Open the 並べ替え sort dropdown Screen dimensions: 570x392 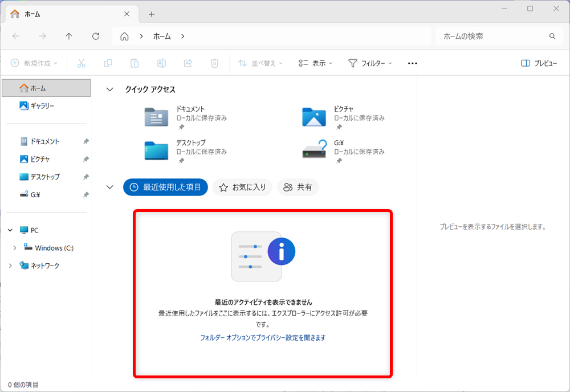click(260, 63)
